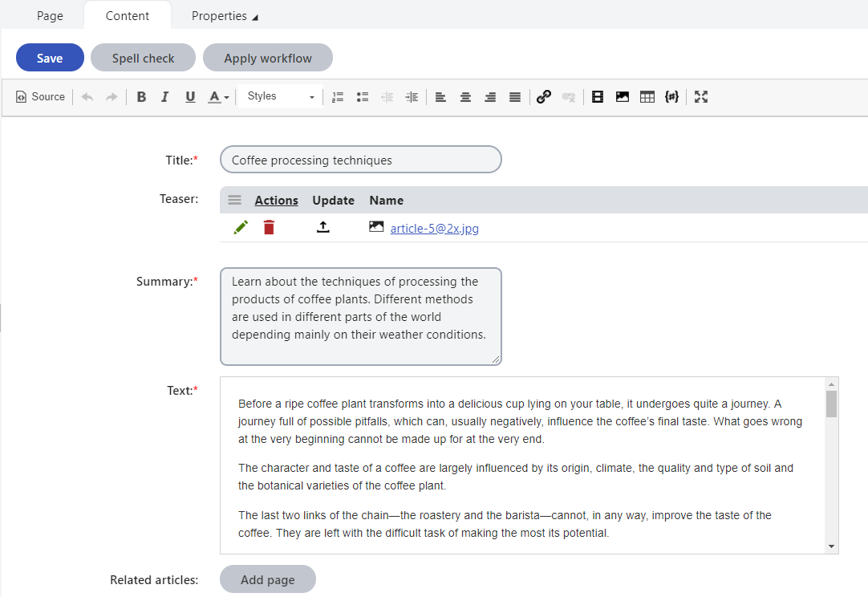Insert a link with chain icon

[x=544, y=97]
